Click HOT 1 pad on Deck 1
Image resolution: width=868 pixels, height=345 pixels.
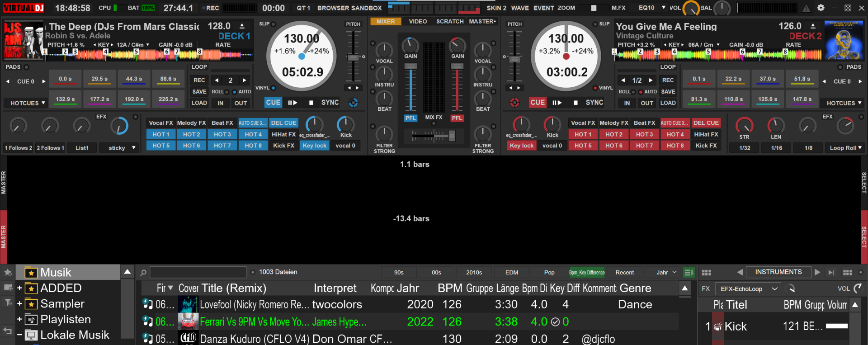161,134
